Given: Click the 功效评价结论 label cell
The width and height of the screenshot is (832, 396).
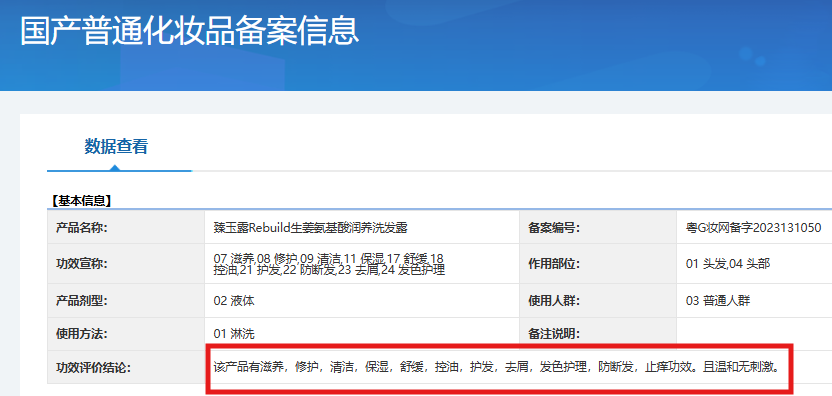Looking at the screenshot, I should pyautogui.click(x=126, y=367).
